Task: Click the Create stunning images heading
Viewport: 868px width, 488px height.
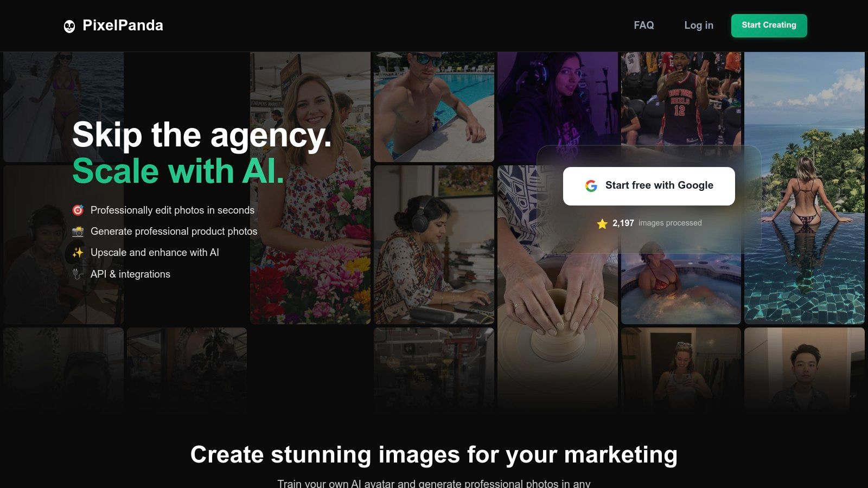Action: 434,454
